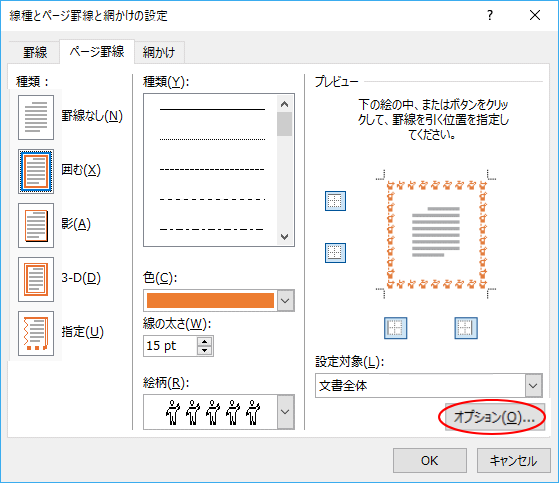Increase the 線の太さ width value
The height and width of the screenshot is (483, 559).
pos(205,342)
